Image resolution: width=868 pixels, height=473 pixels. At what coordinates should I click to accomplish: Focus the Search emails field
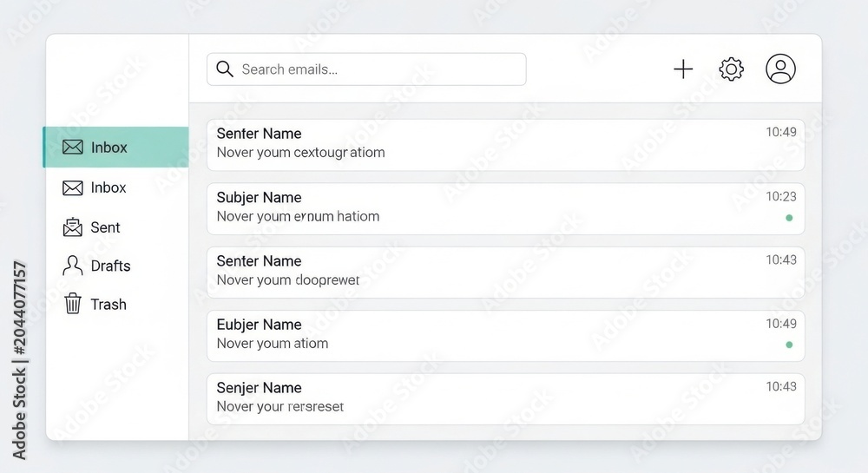(366, 69)
